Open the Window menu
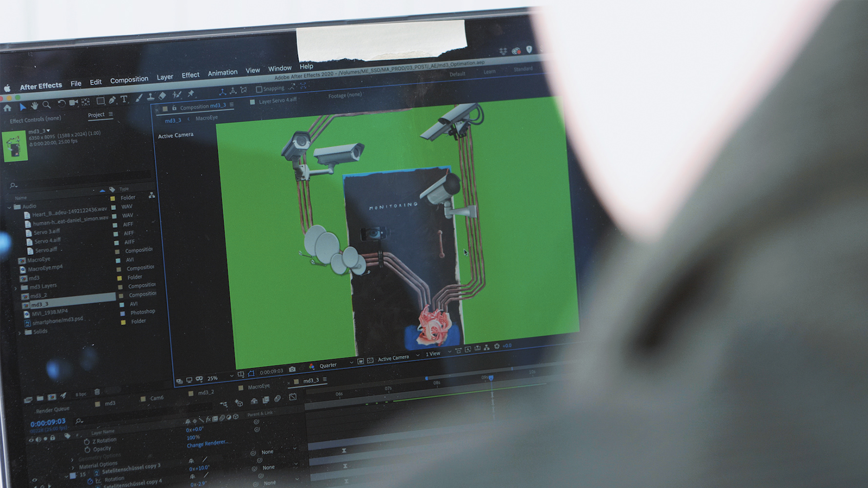Viewport: 868px width, 488px height. [280, 69]
